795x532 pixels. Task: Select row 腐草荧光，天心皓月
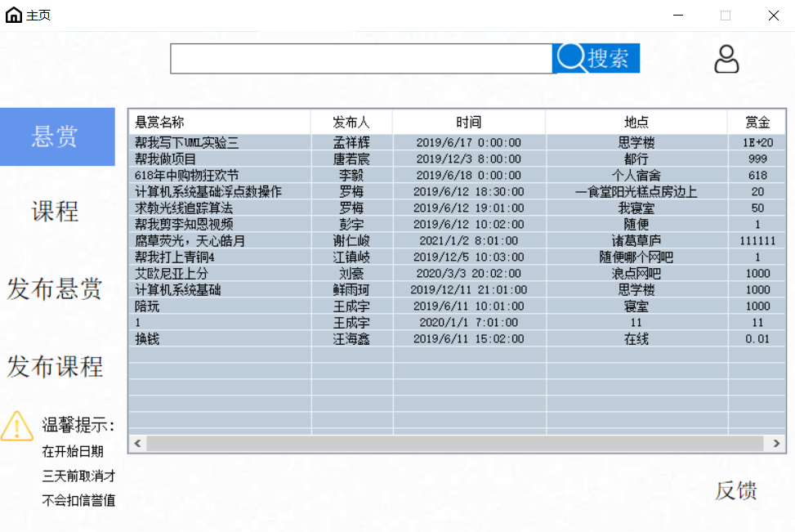click(457, 240)
